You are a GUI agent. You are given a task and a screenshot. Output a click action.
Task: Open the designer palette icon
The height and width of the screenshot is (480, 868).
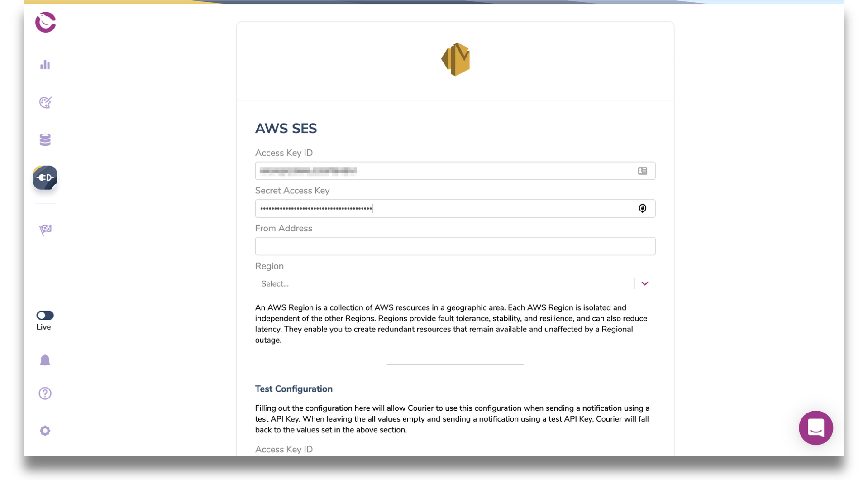click(x=45, y=102)
